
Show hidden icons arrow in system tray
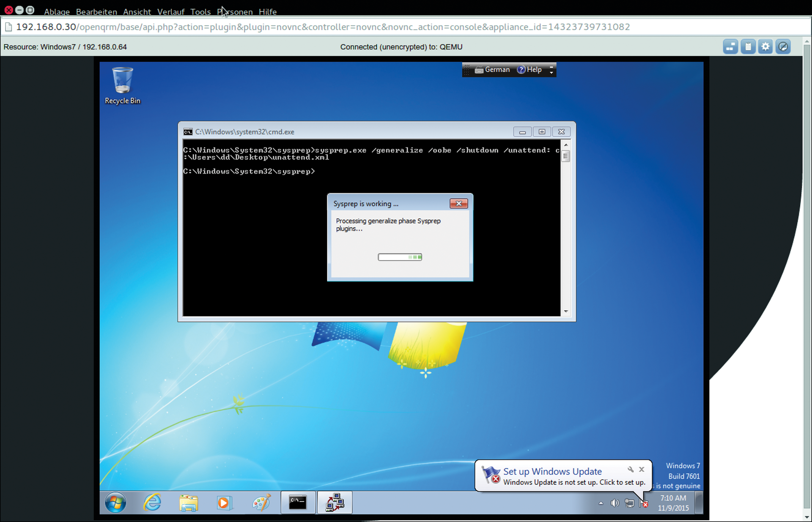click(601, 503)
